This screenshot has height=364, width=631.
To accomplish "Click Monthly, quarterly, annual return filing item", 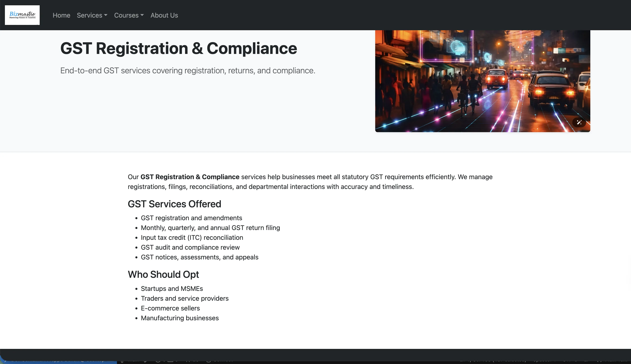I will click(210, 228).
